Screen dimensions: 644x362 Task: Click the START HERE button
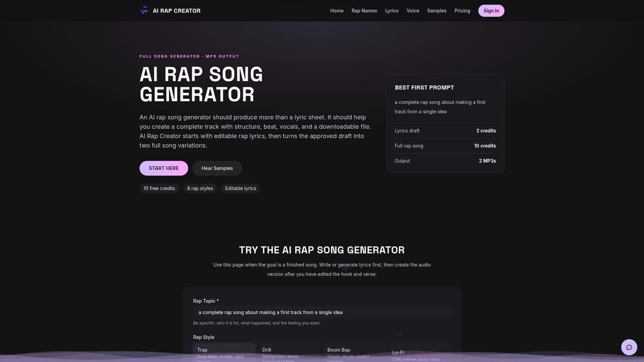(x=164, y=168)
